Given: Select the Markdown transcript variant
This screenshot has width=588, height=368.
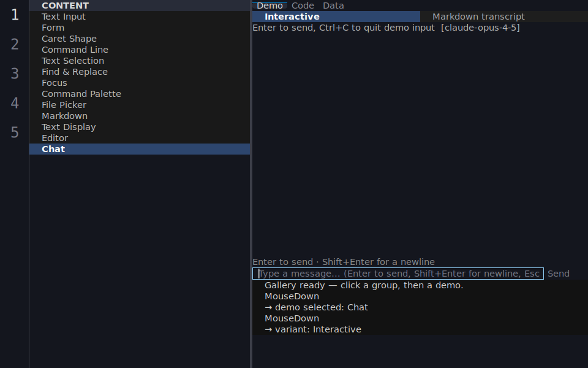Looking at the screenshot, I should pos(504,17).
